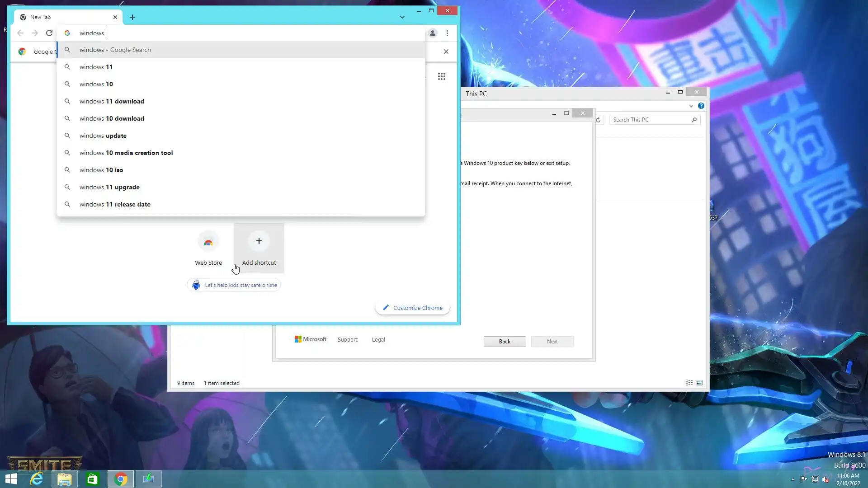Choose the "windows 10 media creation tool" suggestion

pos(126,153)
